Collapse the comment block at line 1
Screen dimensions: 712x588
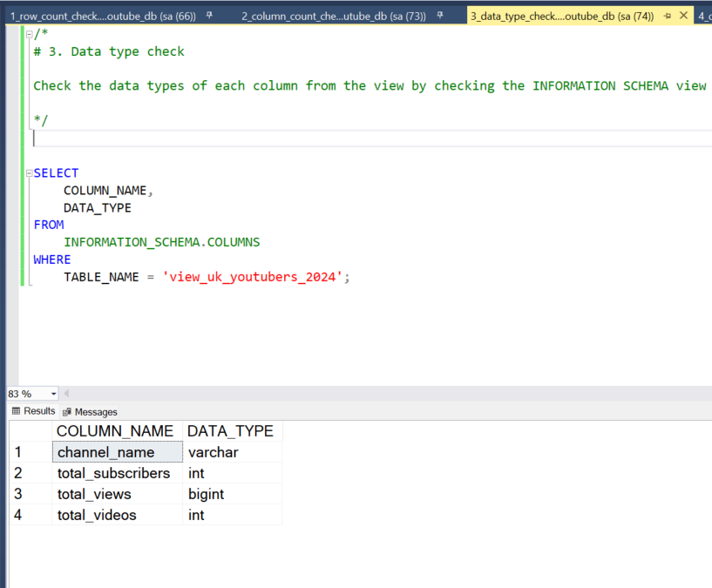(30, 33)
